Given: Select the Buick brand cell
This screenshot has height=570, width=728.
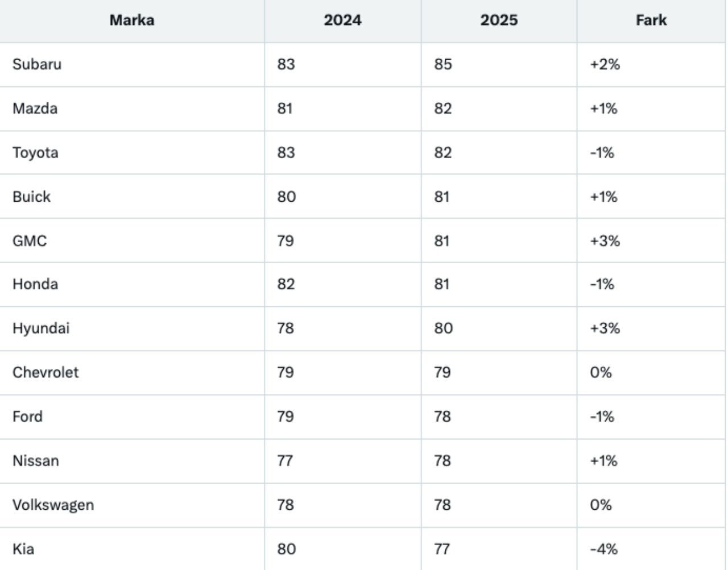Looking at the screenshot, I should 32,197.
